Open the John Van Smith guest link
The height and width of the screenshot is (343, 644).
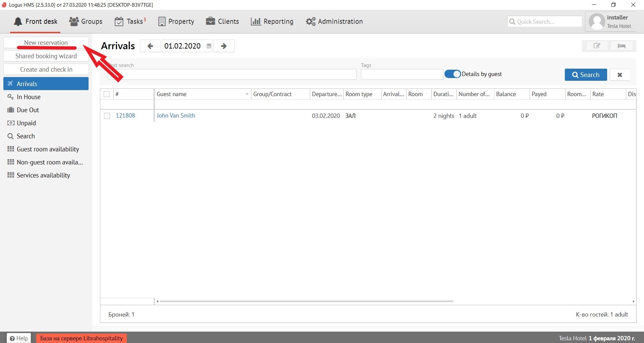click(x=176, y=116)
